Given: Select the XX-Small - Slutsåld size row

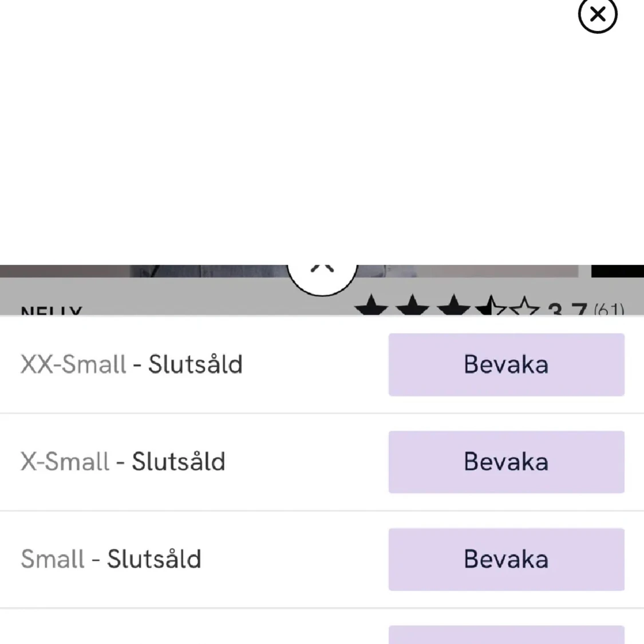Looking at the screenshot, I should [322, 365].
